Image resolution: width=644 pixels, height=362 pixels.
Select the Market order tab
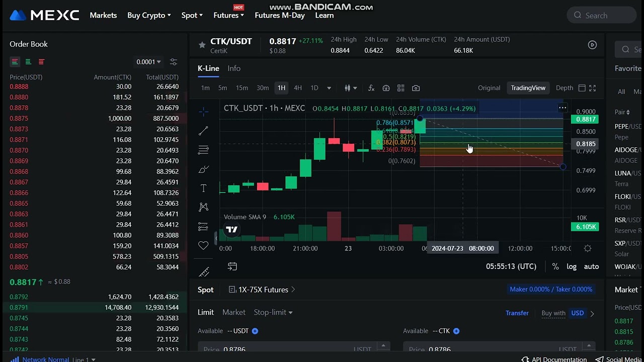pos(234,312)
